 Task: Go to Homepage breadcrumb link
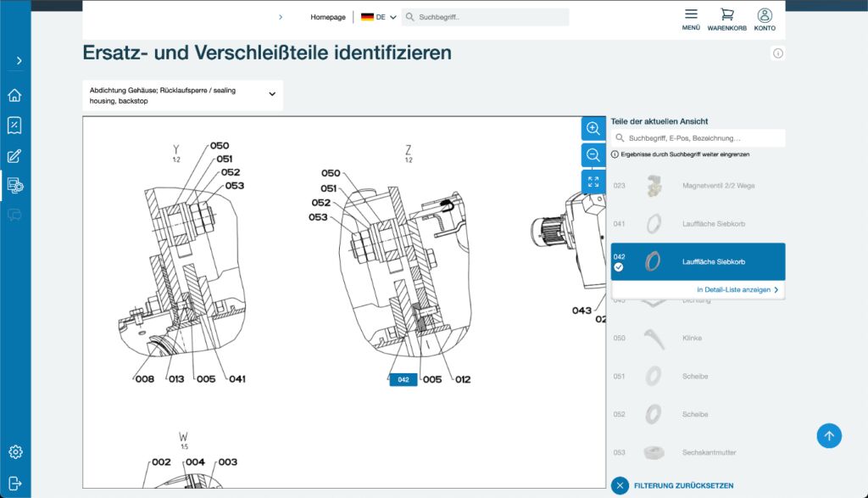coord(328,17)
